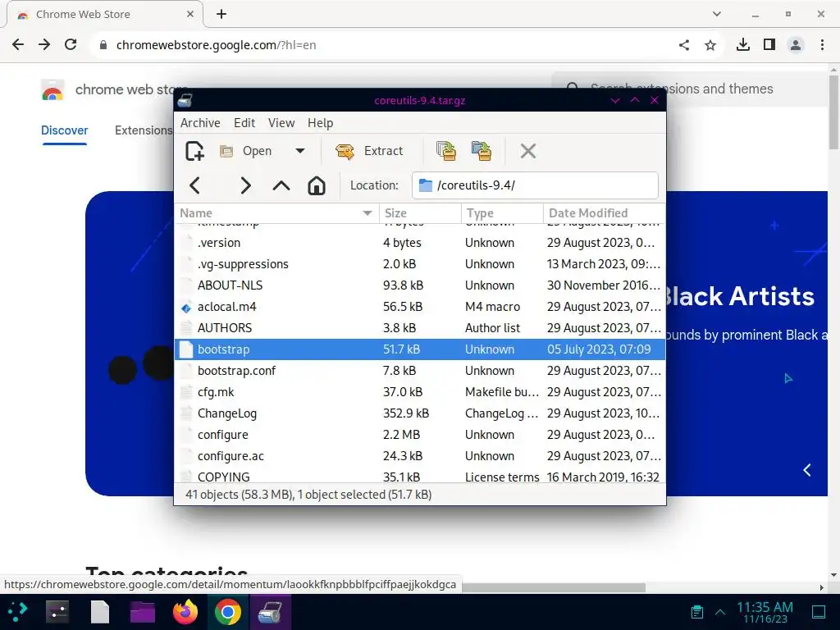
Task: Switch to the Discover tab
Action: (x=64, y=130)
